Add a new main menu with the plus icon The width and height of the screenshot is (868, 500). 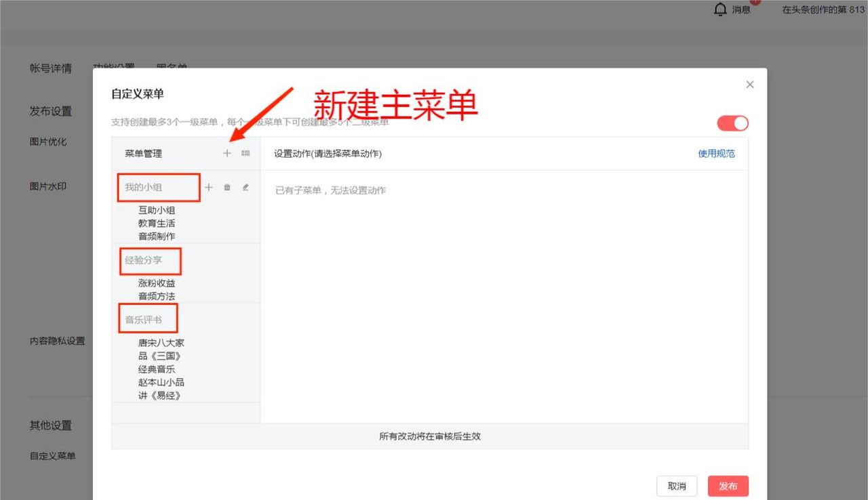click(x=227, y=154)
